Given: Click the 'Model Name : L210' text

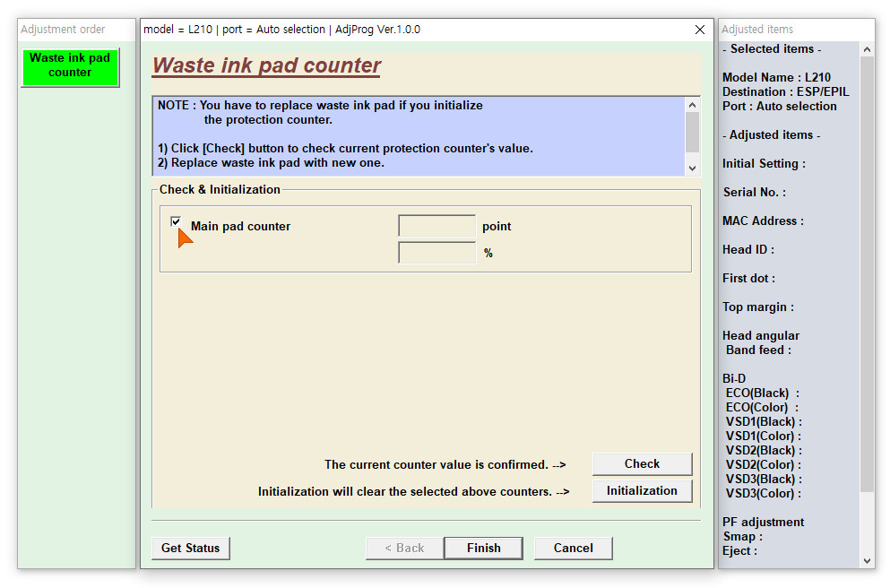Looking at the screenshot, I should pyautogui.click(x=776, y=77).
